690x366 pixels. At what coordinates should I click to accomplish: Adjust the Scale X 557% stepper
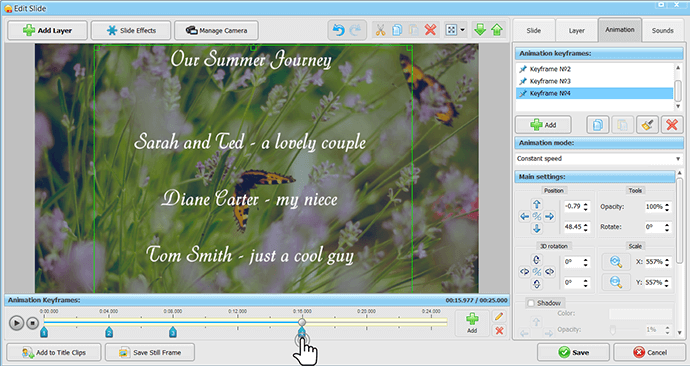[x=668, y=262]
